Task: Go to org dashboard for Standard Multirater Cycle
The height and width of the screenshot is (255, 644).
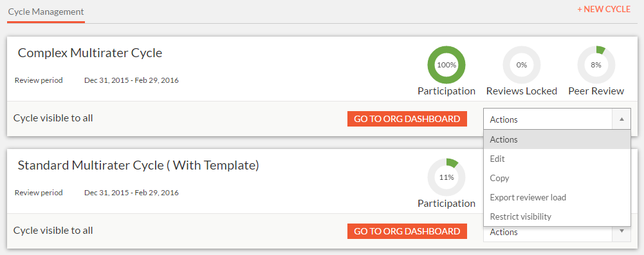Action: (407, 231)
